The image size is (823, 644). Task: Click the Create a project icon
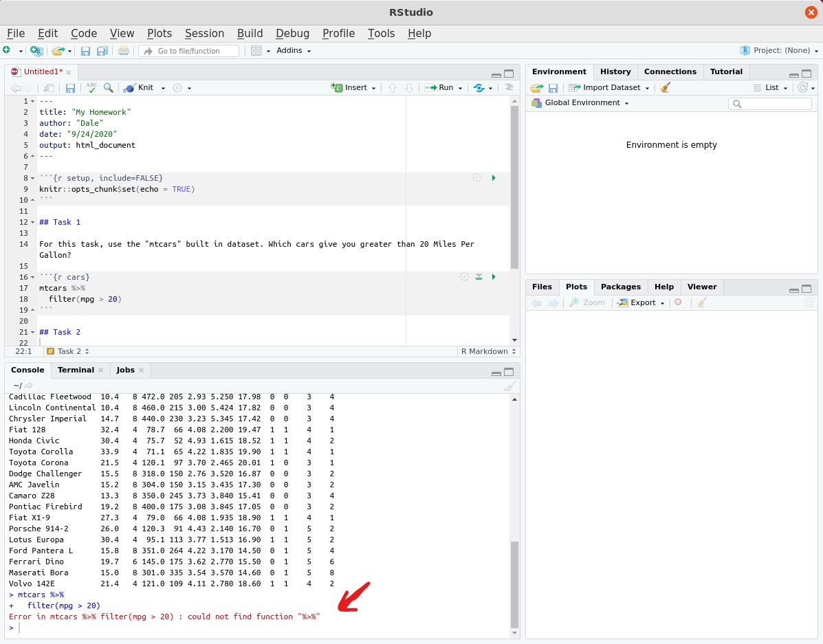[36, 50]
